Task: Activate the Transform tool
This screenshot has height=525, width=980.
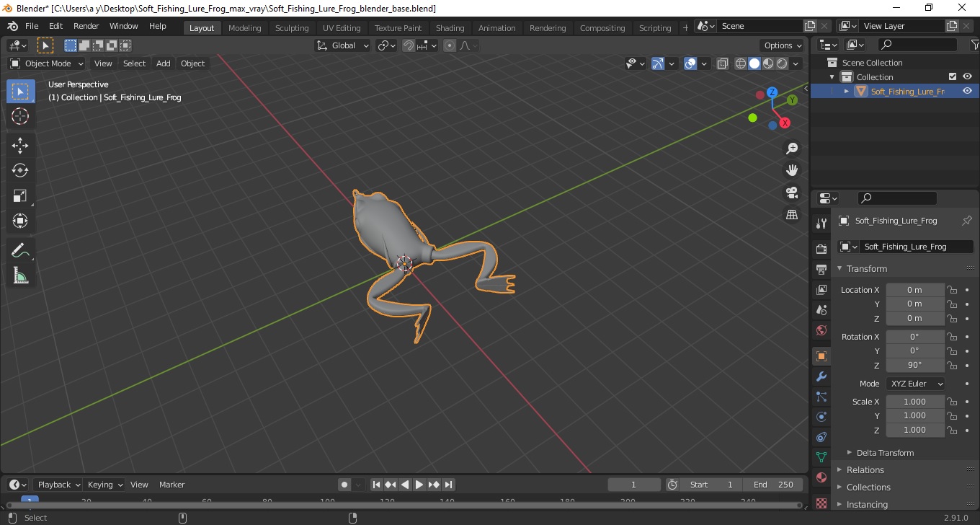Action: coord(20,221)
